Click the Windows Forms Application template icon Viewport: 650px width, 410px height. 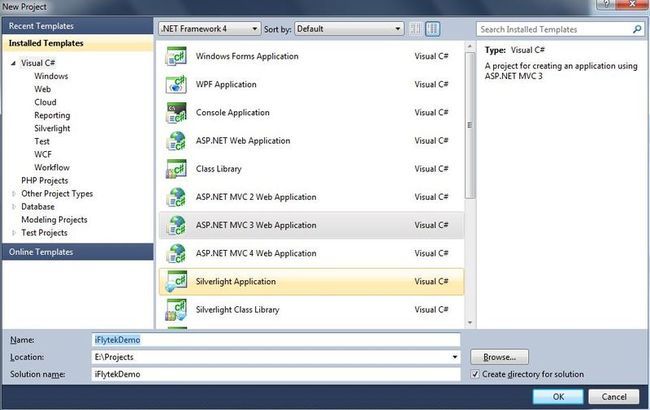click(x=176, y=56)
